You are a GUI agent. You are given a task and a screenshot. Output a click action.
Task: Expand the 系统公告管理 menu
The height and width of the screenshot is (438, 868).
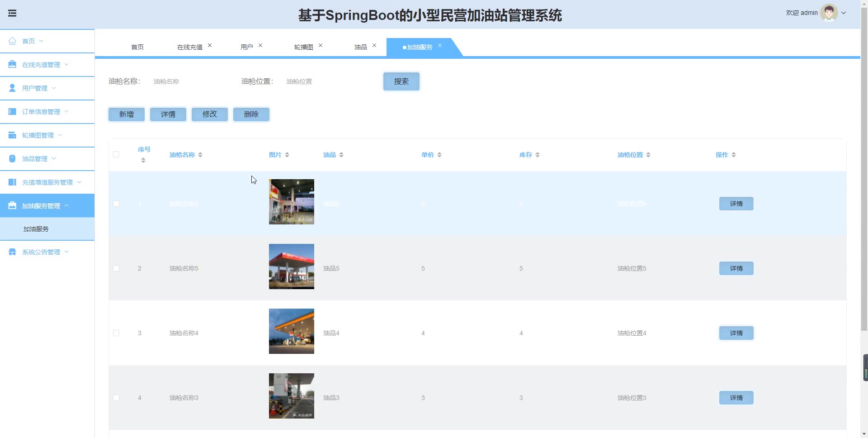pyautogui.click(x=66, y=252)
